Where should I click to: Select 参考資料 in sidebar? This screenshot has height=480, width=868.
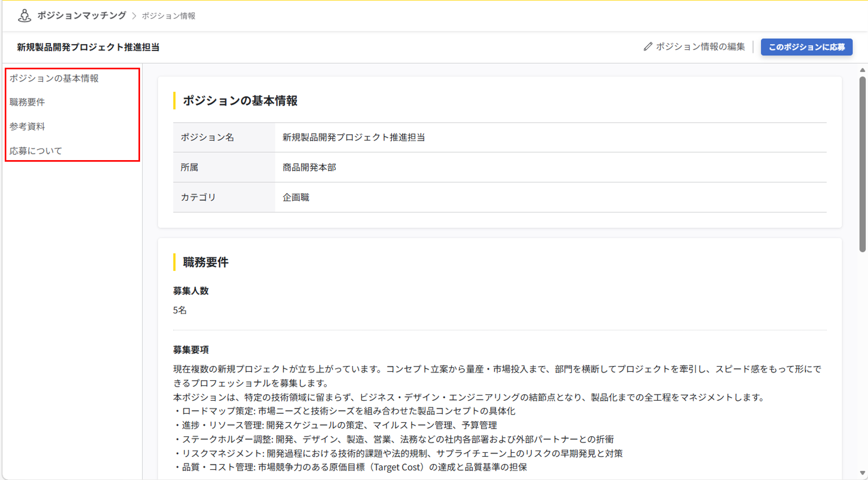coord(27,127)
